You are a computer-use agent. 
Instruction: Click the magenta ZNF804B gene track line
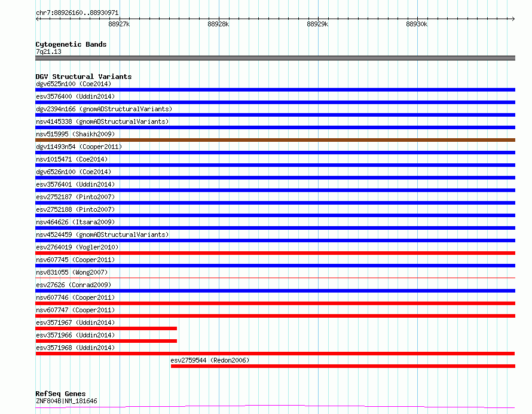click(275, 406)
